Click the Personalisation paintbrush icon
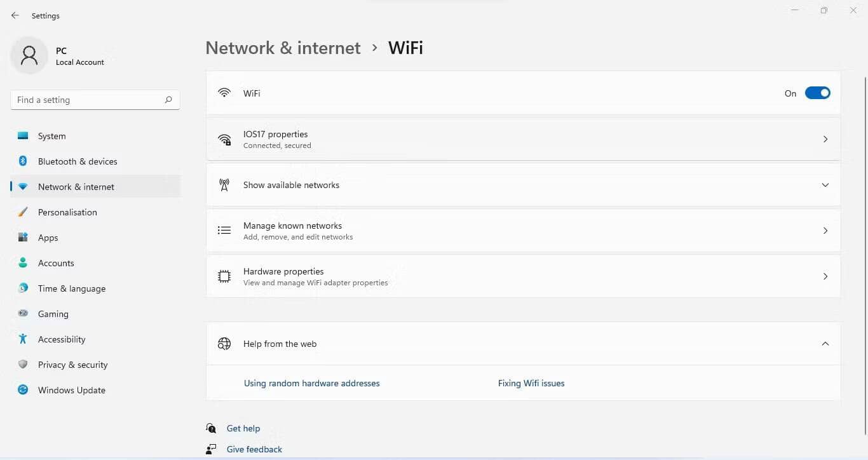Viewport: 868px width, 460px height. (23, 212)
